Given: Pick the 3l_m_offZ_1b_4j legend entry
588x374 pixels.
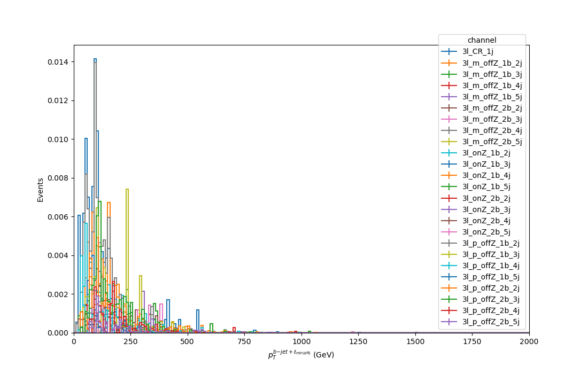Looking at the screenshot, I should (492, 85).
